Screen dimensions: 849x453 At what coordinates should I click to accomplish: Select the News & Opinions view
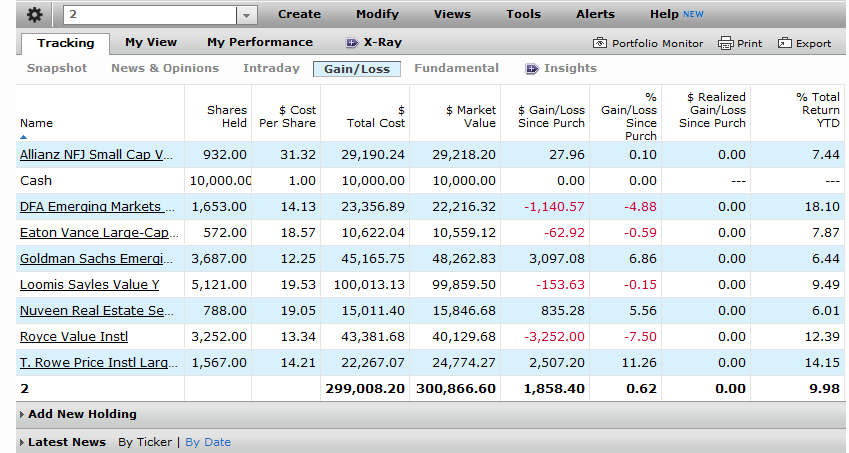click(x=165, y=68)
